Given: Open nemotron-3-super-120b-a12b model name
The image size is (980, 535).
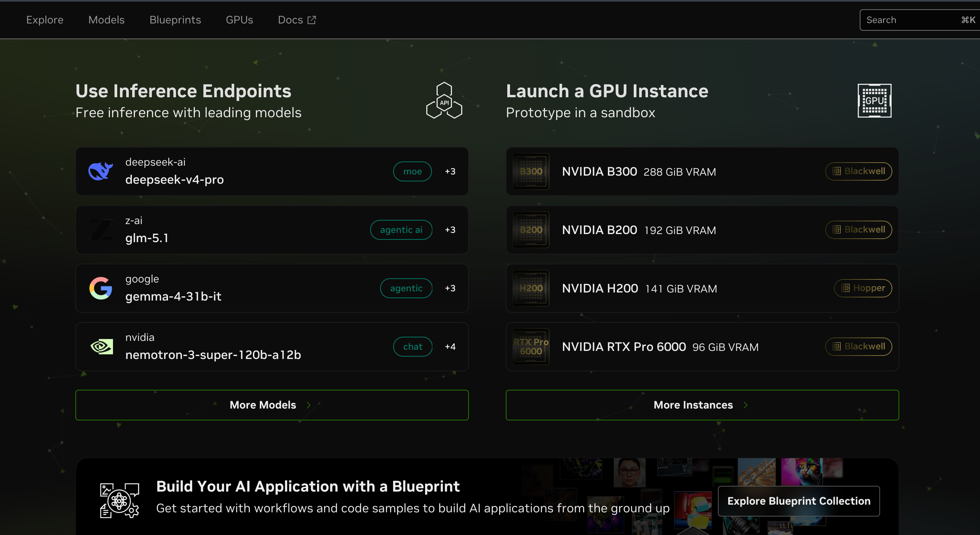Looking at the screenshot, I should coord(213,355).
